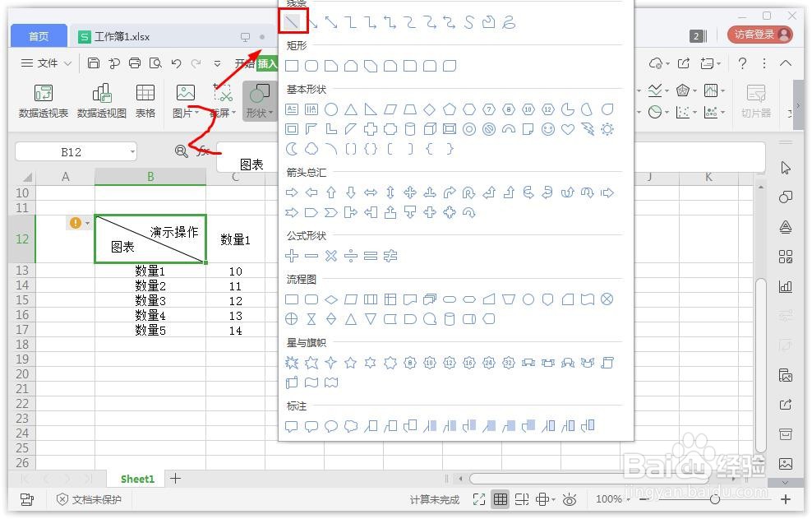The width and height of the screenshot is (812, 519).
Task: Toggle the grid view icon in status bar
Action: coord(501,499)
